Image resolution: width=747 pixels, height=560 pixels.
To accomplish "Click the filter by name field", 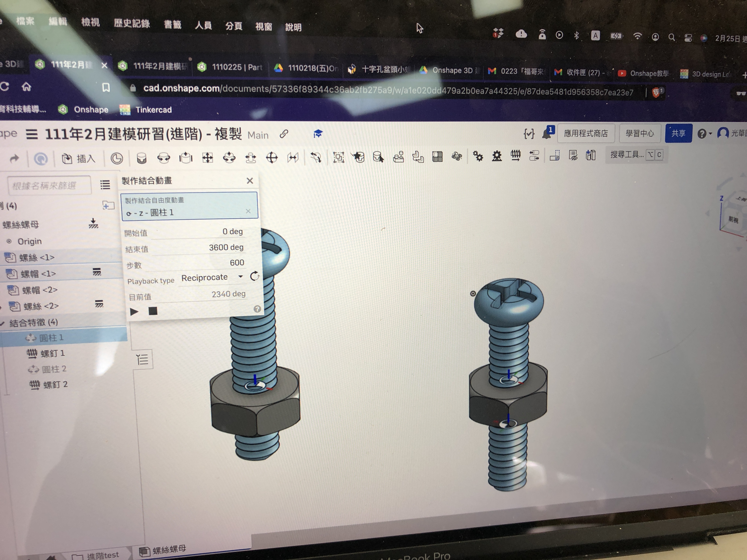I will [49, 185].
